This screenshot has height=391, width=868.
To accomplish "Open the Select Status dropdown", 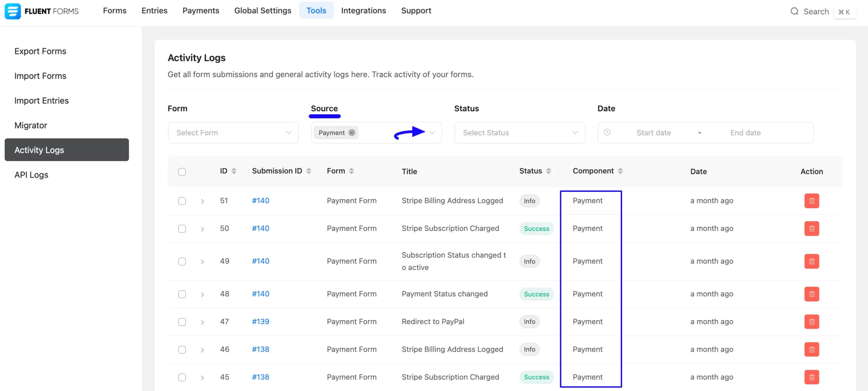I will (519, 133).
